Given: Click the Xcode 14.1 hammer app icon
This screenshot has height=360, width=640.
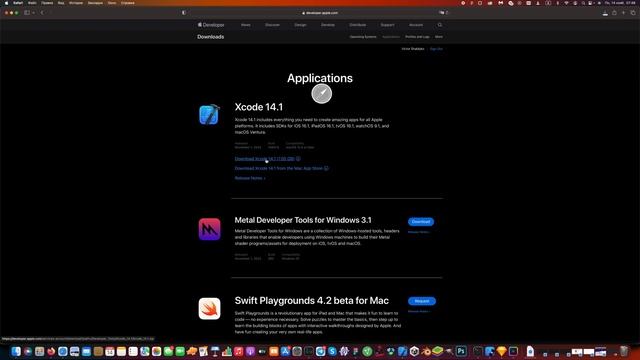Looking at the screenshot, I should (209, 115).
